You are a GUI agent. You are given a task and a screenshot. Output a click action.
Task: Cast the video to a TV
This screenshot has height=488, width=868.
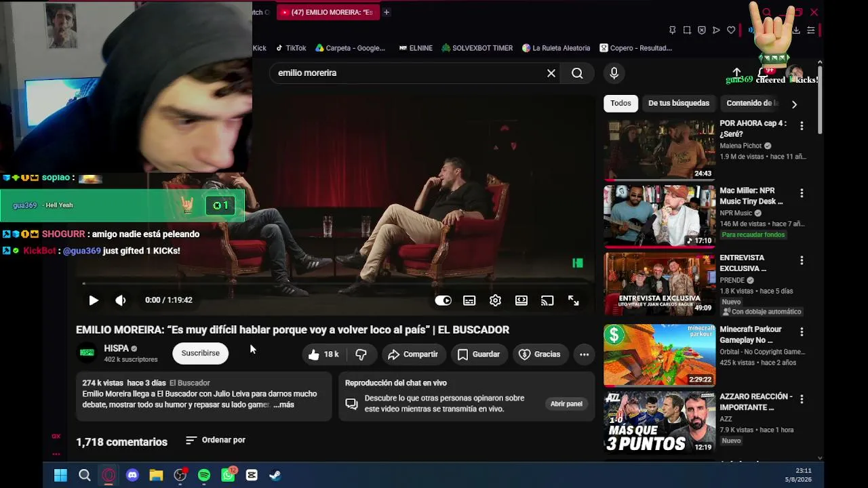click(x=547, y=300)
